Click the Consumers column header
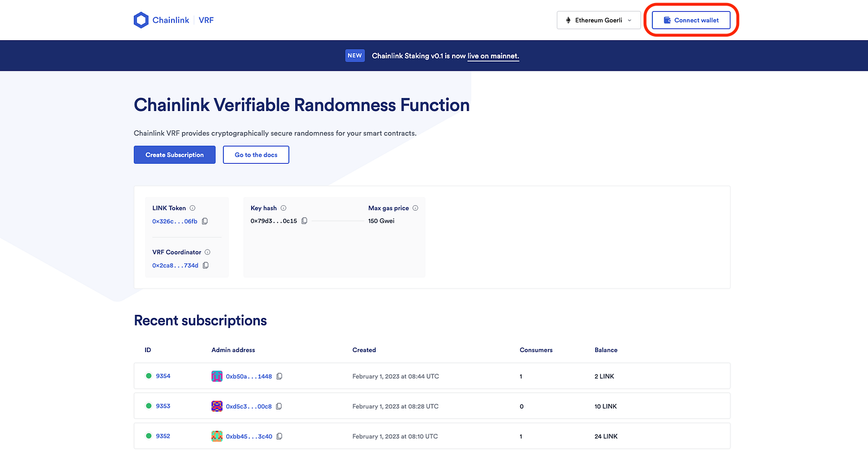The image size is (868, 450). 536,350
